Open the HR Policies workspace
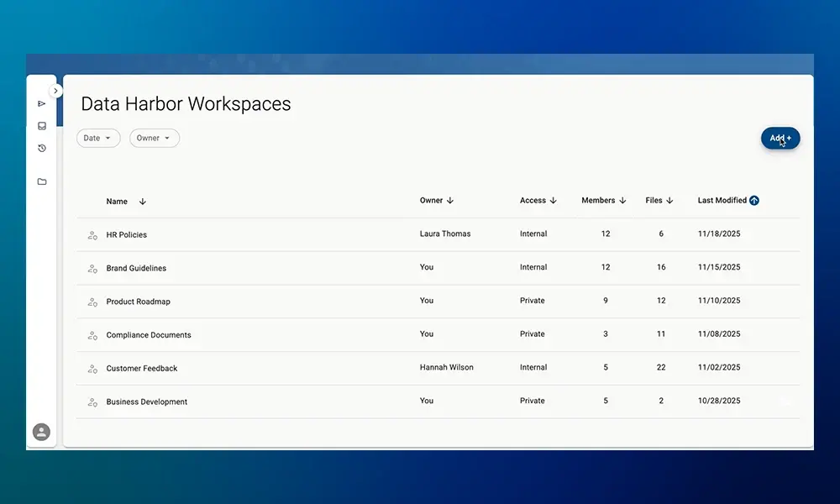 click(x=127, y=234)
